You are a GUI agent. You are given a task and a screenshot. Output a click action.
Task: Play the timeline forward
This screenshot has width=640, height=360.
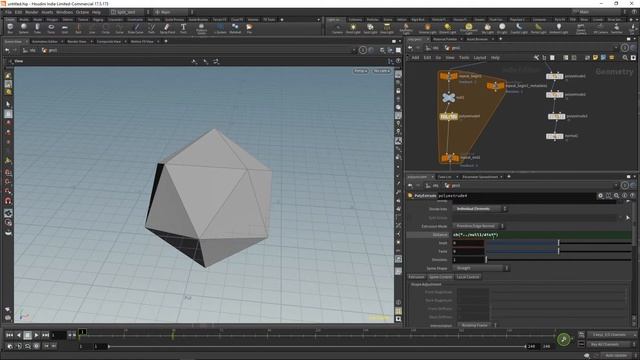pos(36,335)
